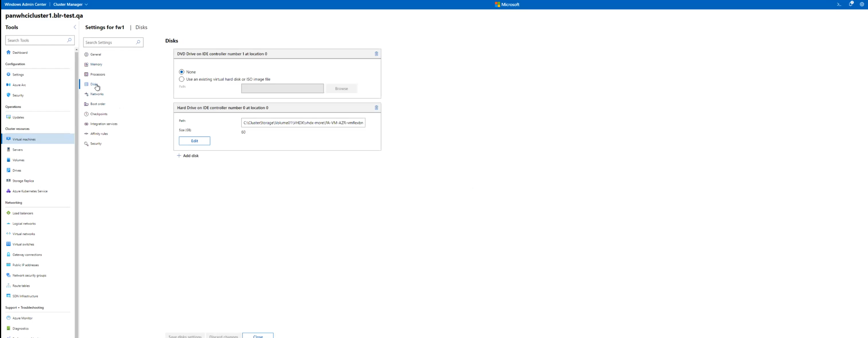Select the None radio button for DVD Drive
Image resolution: width=868 pixels, height=338 pixels.
click(x=182, y=72)
